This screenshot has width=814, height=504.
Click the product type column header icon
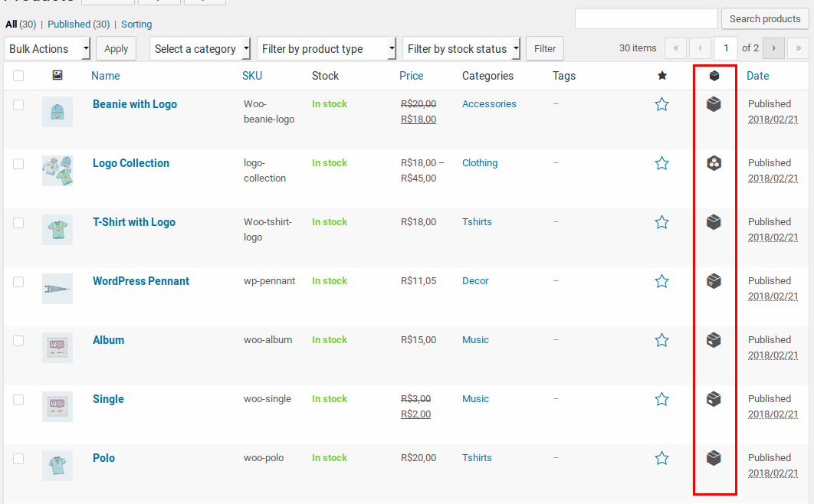(714, 76)
